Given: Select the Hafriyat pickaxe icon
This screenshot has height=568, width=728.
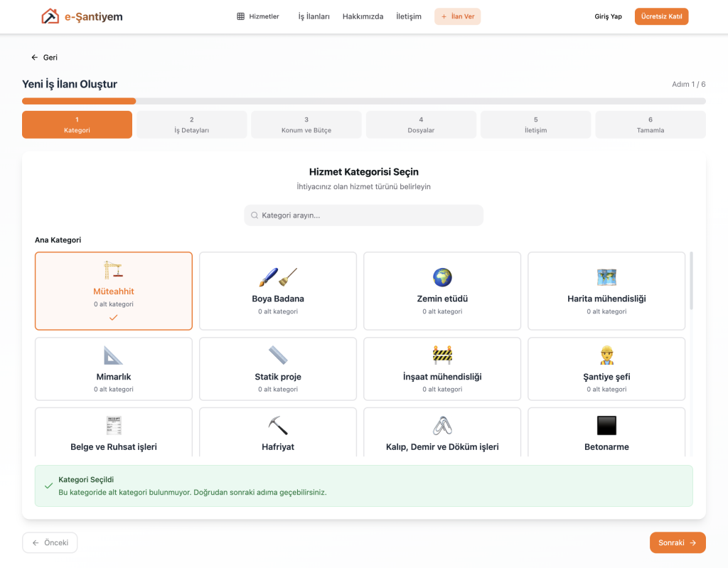Looking at the screenshot, I should 277,425.
